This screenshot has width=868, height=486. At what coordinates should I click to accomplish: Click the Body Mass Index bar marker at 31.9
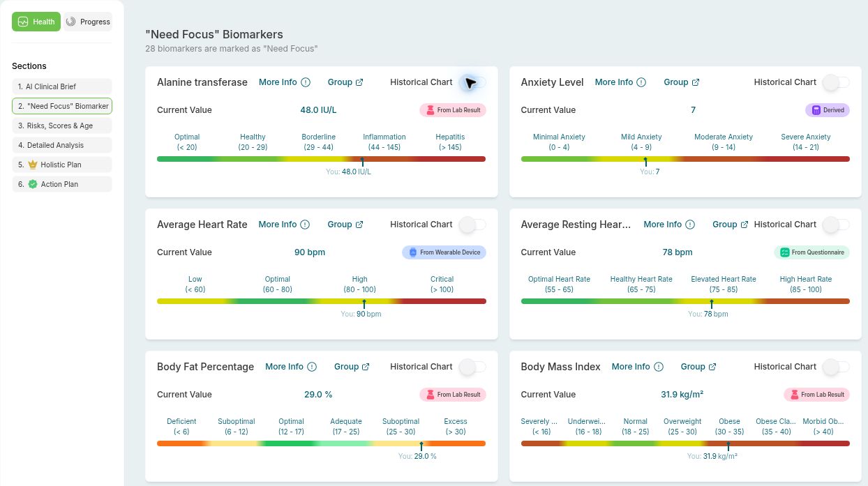coord(728,446)
